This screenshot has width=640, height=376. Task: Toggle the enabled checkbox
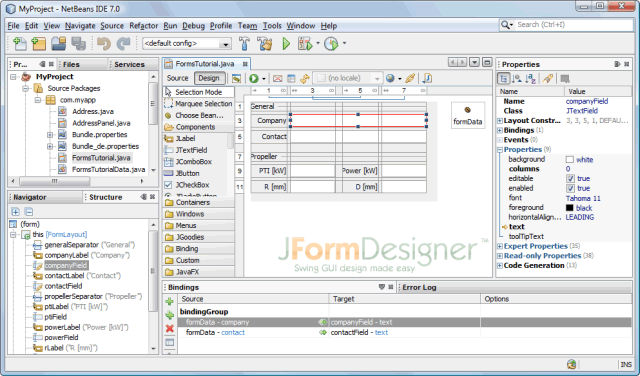click(570, 188)
